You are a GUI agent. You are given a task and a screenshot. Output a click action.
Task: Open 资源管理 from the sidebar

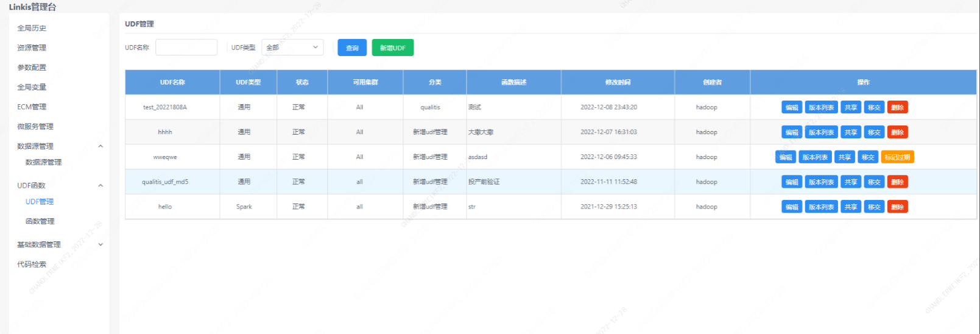pyautogui.click(x=32, y=48)
